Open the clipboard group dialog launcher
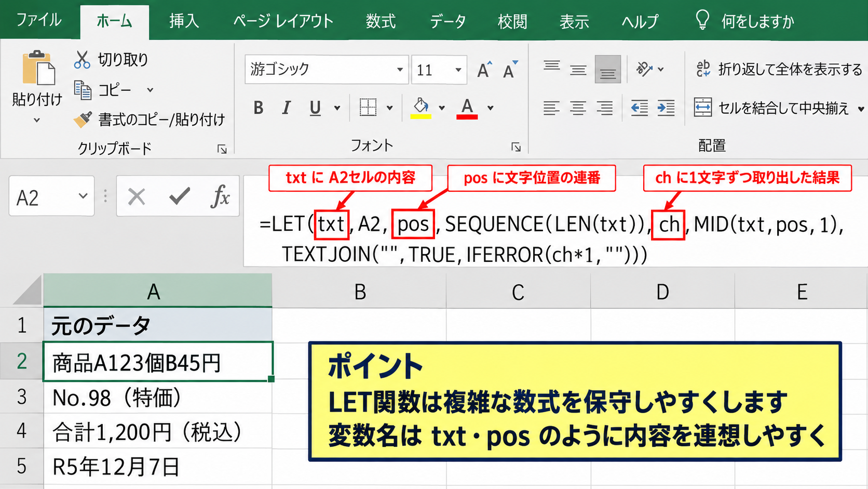Viewport: 868px width, 489px height. (222, 149)
